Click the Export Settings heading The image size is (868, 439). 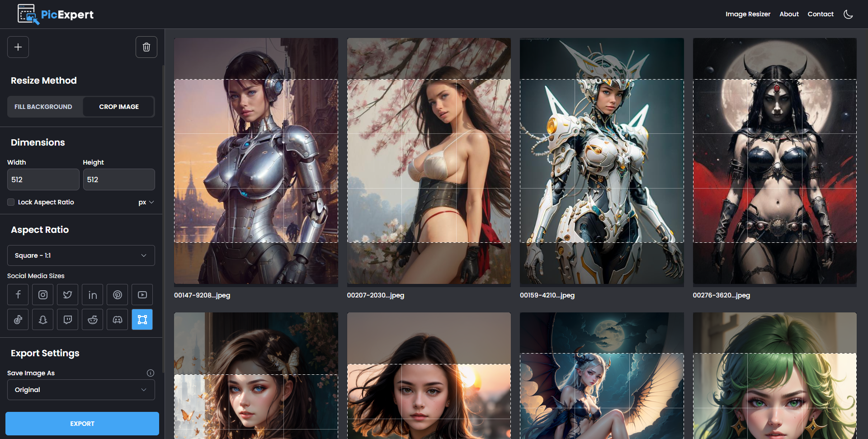tap(45, 353)
